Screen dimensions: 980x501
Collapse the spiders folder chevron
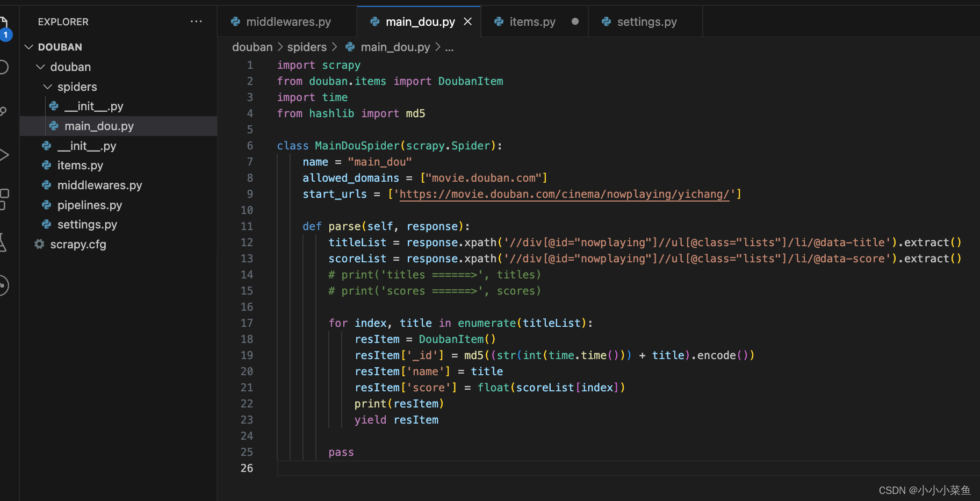click(48, 87)
